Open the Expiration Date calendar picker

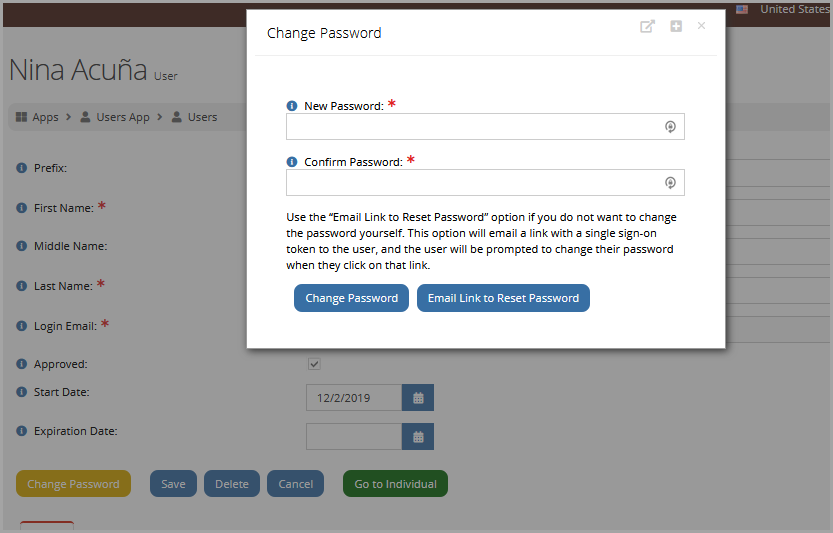(418, 436)
